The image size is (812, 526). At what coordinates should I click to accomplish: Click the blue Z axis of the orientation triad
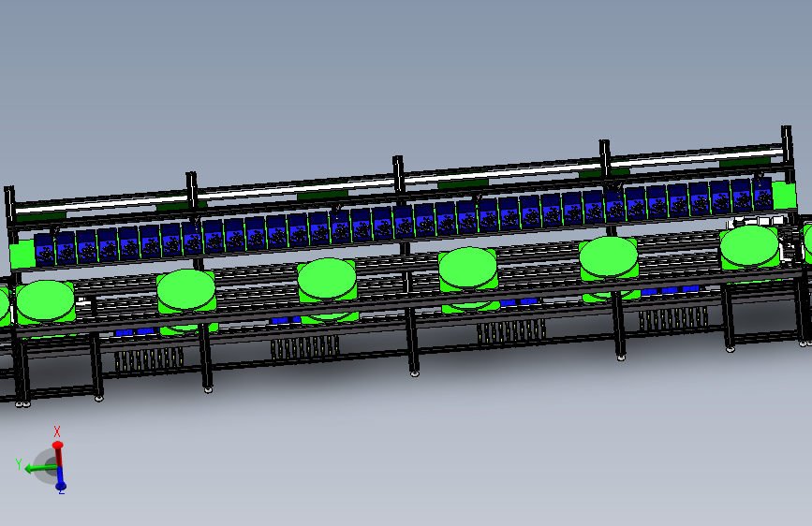point(61,479)
